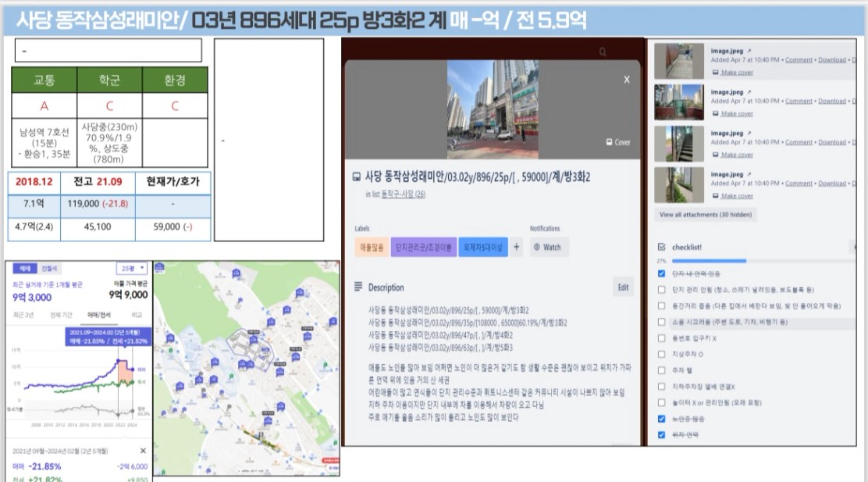Add a label with the plus button
This screenshot has height=482, width=868.
click(516, 247)
